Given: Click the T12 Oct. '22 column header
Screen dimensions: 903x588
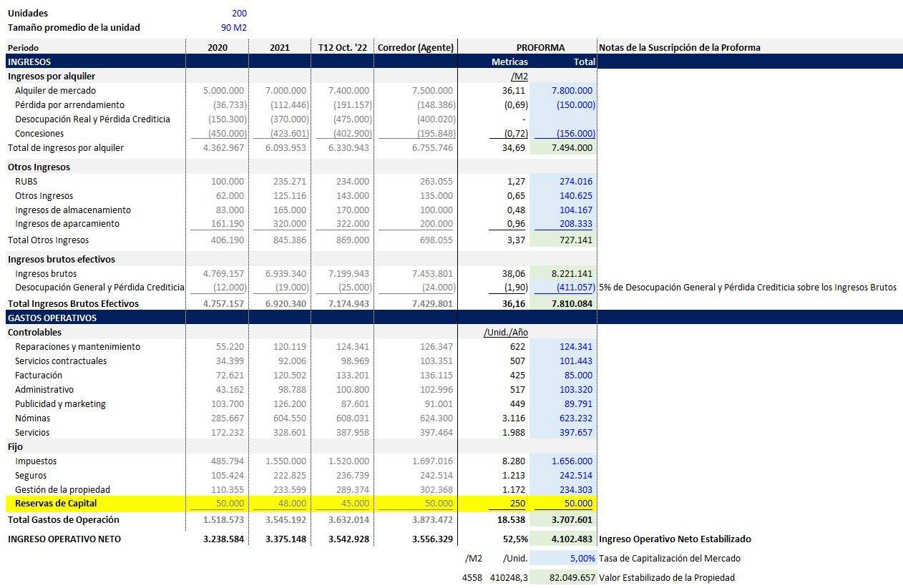Looking at the screenshot, I should 342,48.
